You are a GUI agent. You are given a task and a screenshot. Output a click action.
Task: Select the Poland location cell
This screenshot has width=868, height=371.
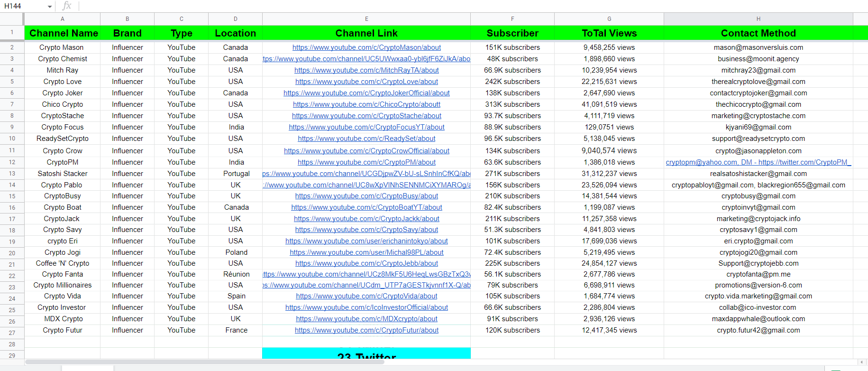click(x=236, y=252)
